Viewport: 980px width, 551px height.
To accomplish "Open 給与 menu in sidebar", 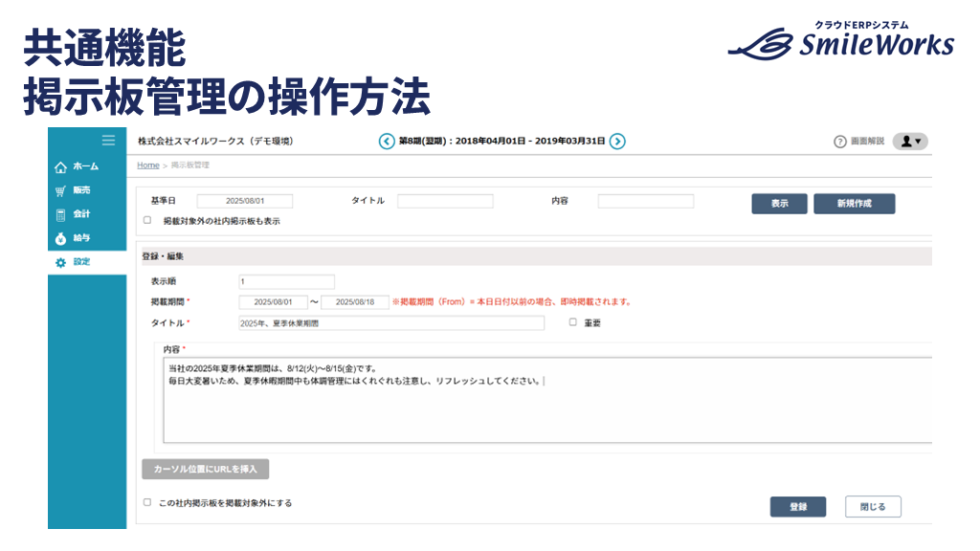I will click(82, 237).
